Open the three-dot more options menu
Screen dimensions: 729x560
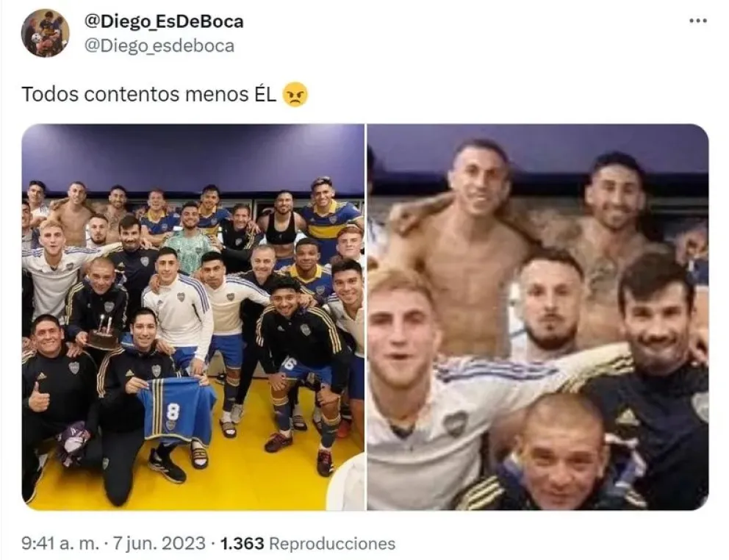tap(698, 21)
